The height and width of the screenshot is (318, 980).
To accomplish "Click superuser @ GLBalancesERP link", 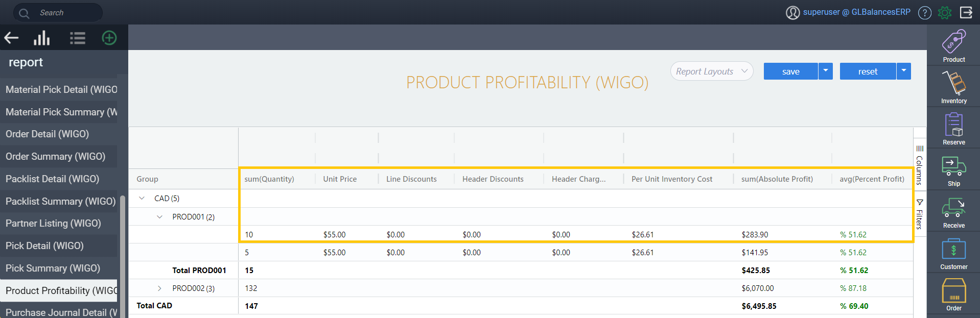I will click(x=857, y=12).
